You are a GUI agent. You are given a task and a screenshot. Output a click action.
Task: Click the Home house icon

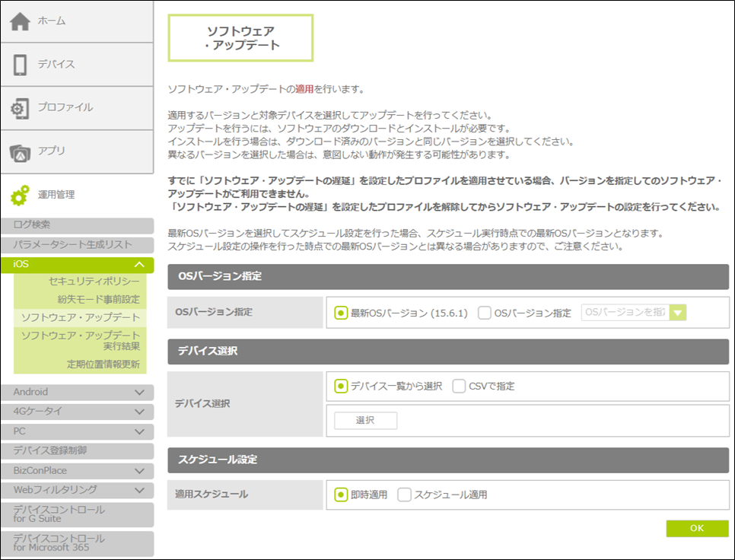coord(20,22)
